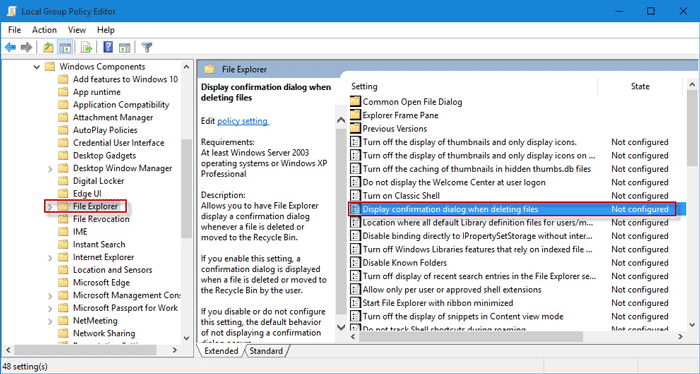Click policy icon beside Start File Explorer with ribbon minimized
Image resolution: width=700 pixels, height=374 pixels.
355,303
